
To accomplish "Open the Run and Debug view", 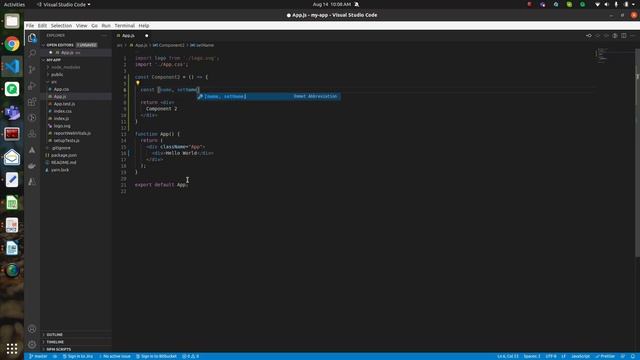I will [x=32, y=86].
